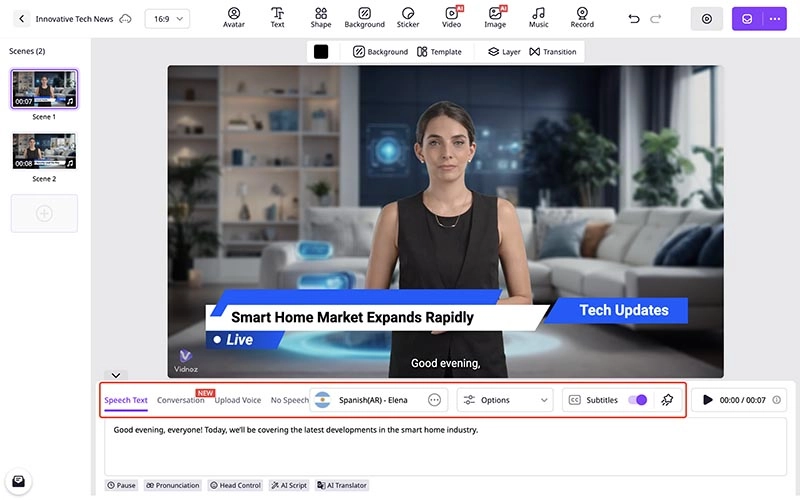The image size is (800, 500).
Task: Select the Scene 2 thumbnail
Action: (x=44, y=151)
